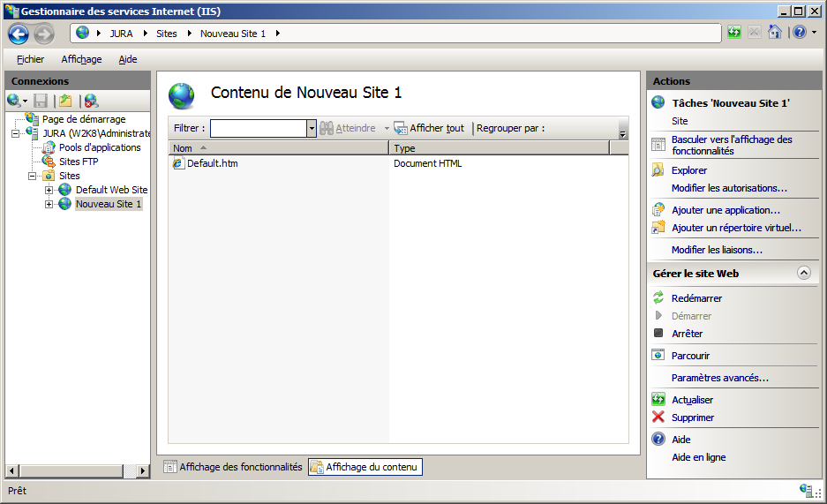Click the Paramètres avancés link
Image resolution: width=827 pixels, height=504 pixels.
(719, 378)
